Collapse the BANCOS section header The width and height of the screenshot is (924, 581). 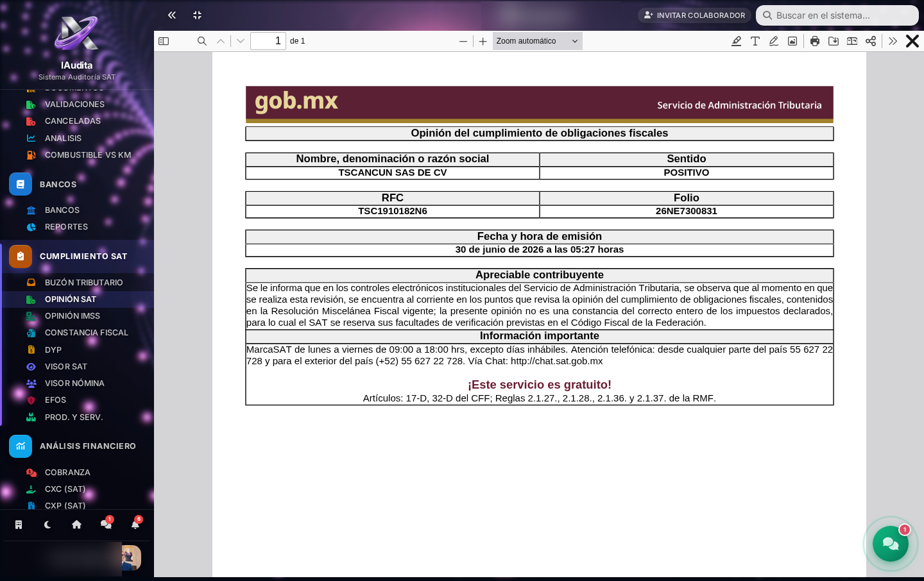[77, 184]
